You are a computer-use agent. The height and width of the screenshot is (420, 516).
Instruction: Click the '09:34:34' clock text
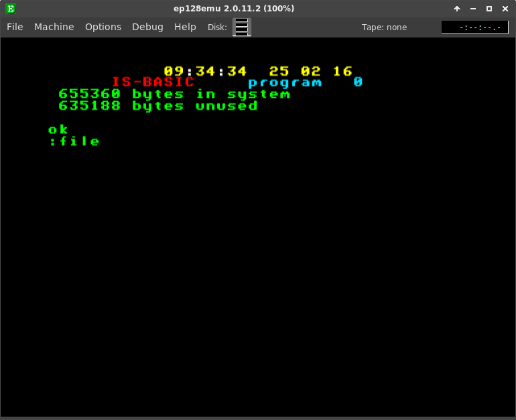pyautogui.click(x=205, y=71)
